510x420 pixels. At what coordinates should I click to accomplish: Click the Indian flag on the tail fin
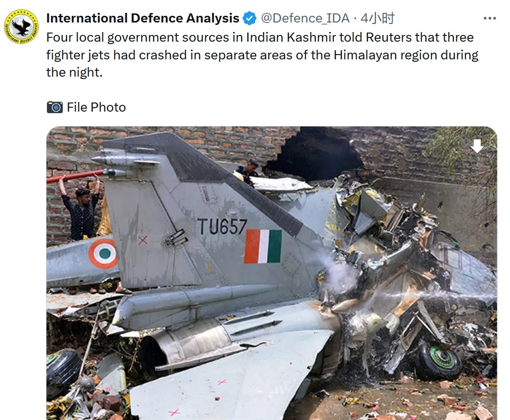263,246
